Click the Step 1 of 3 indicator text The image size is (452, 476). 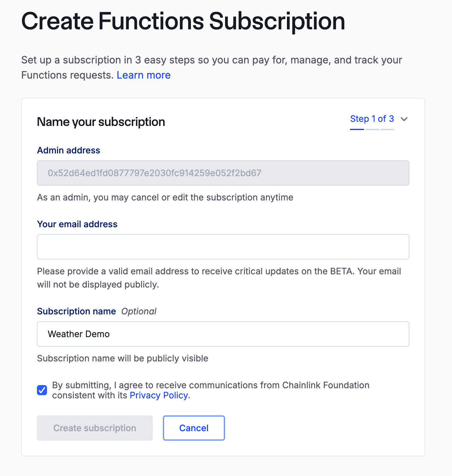pyautogui.click(x=372, y=119)
